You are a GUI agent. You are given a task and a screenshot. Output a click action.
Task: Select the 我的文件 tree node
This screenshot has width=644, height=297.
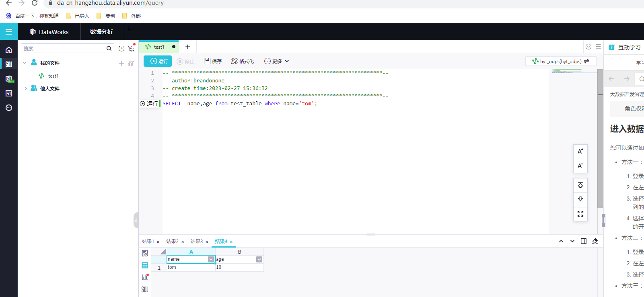pos(49,63)
